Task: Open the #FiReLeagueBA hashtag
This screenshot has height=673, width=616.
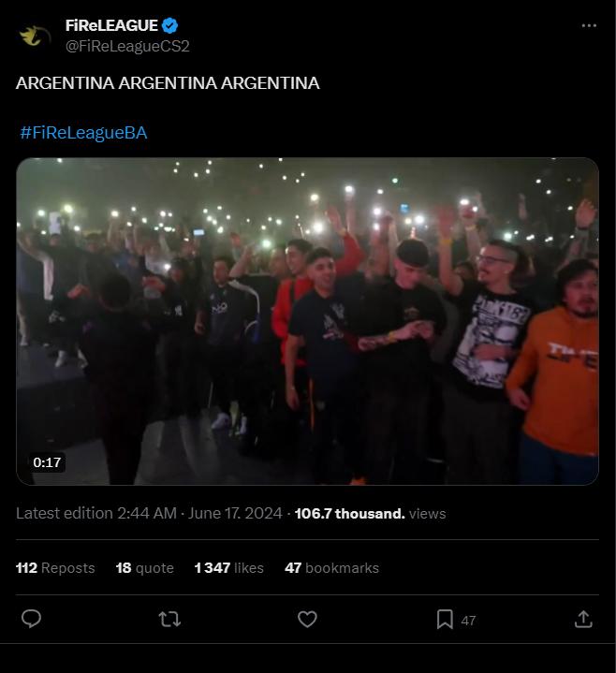Action: click(83, 133)
